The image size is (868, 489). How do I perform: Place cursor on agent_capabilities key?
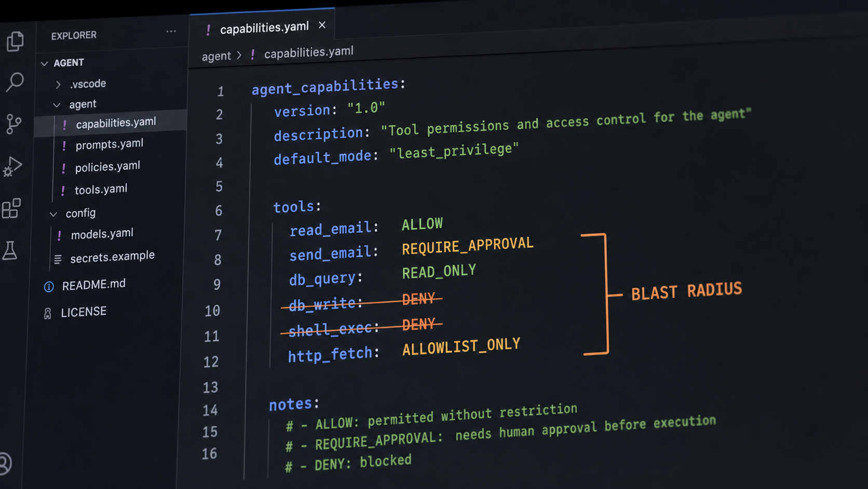point(325,86)
